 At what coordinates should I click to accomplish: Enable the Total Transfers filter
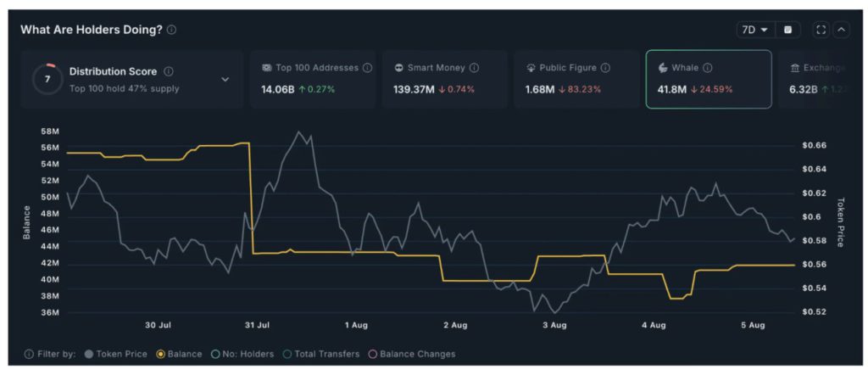(x=320, y=354)
